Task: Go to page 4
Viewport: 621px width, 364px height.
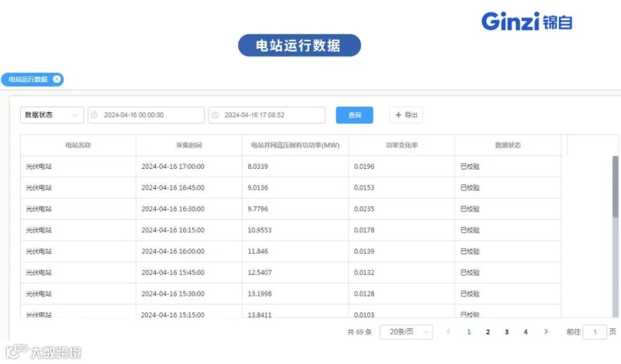Action: [x=526, y=332]
